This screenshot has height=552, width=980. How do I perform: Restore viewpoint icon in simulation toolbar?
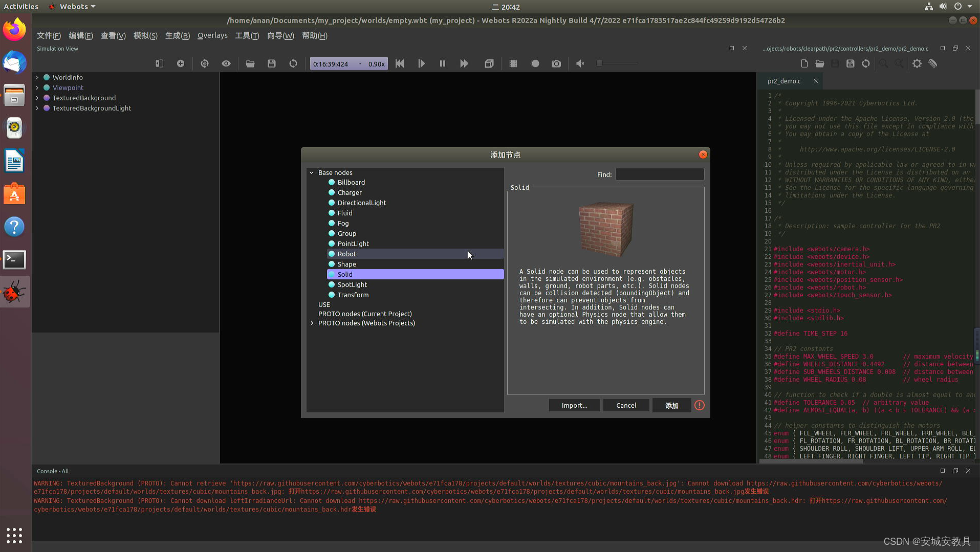[x=205, y=63]
